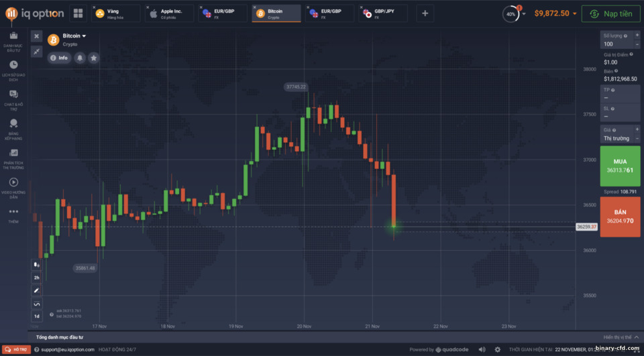
Task: Switch to the first EUR/GBP tab
Action: pos(223,13)
